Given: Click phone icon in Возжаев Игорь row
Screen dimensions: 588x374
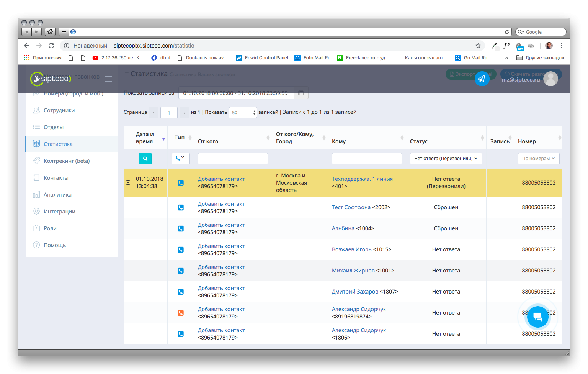Looking at the screenshot, I should click(x=181, y=249).
